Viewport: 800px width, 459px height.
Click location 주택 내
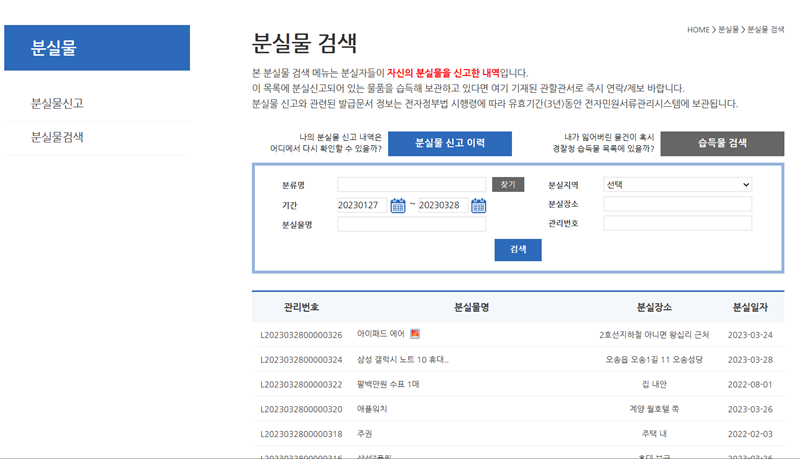[654, 434]
